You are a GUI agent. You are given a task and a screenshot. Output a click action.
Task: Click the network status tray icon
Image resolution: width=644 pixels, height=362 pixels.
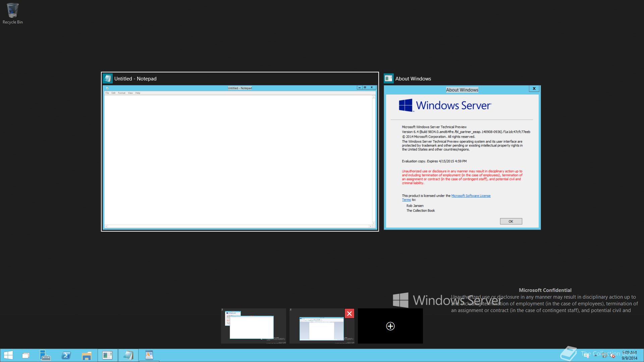(x=604, y=356)
